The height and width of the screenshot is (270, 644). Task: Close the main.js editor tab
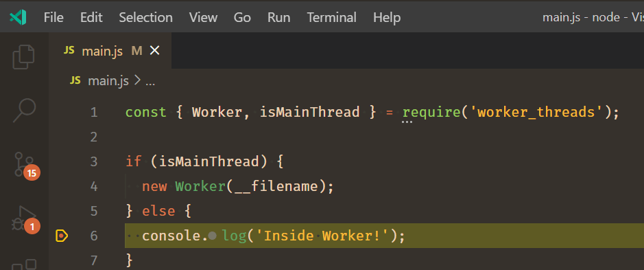click(154, 51)
